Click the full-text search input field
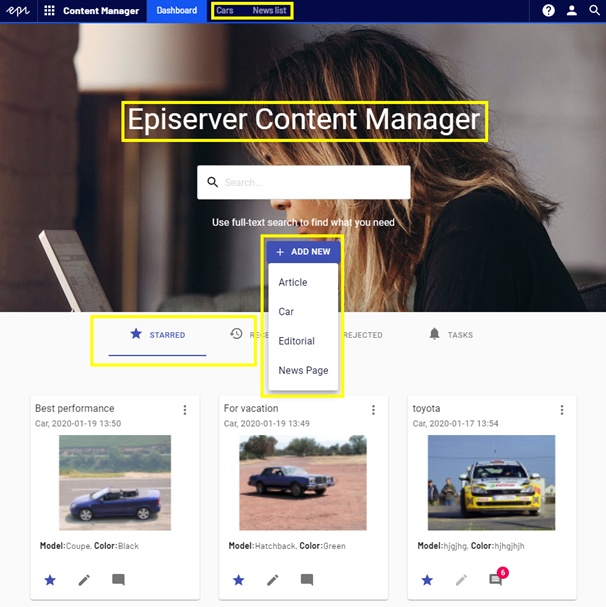 (x=312, y=182)
